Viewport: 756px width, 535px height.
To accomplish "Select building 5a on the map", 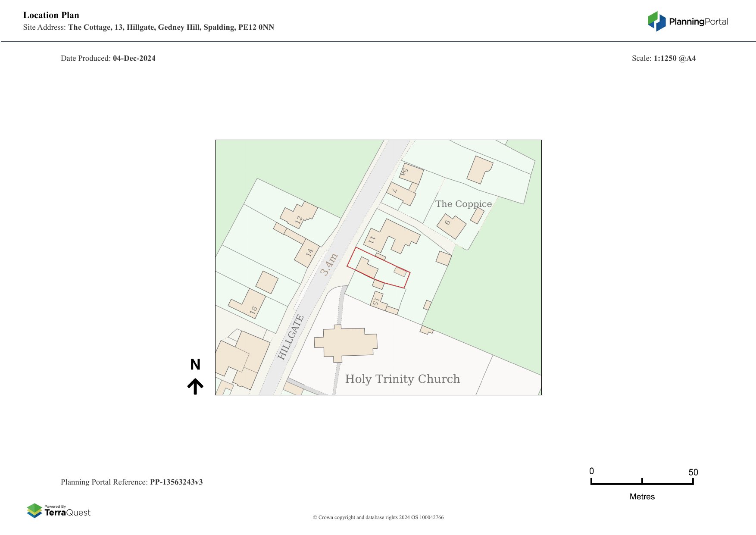I will click(x=411, y=173).
